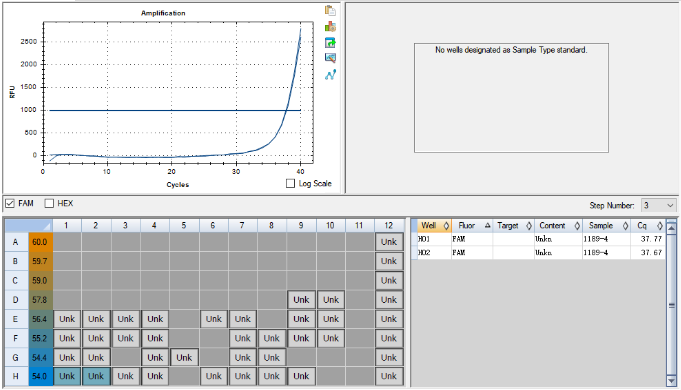Click the 56.4 temperature cell

[40, 319]
